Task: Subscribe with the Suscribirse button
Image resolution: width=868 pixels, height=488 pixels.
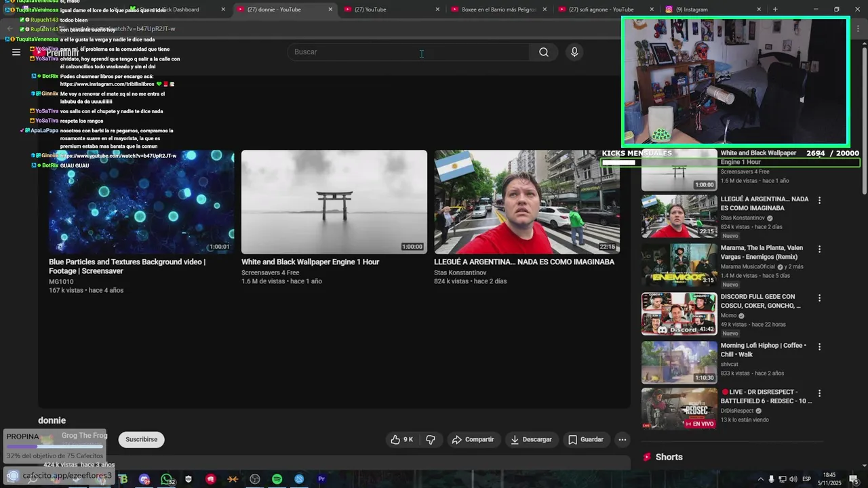Action: 141,440
